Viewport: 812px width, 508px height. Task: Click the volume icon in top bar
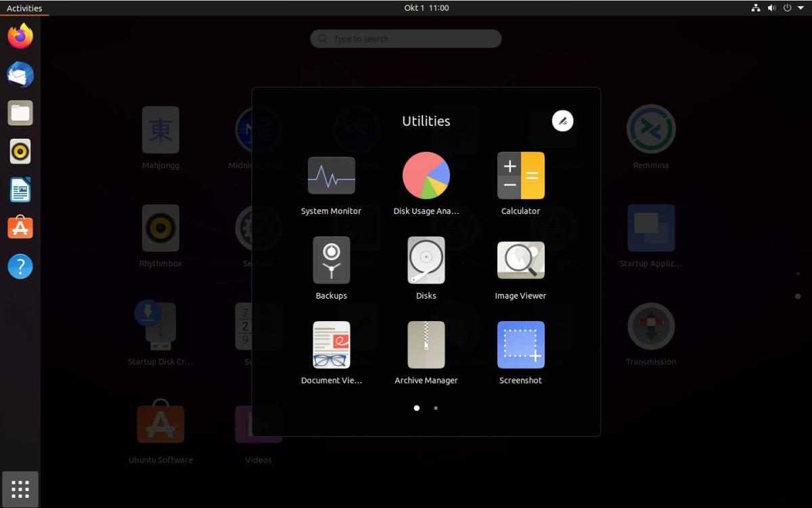(771, 8)
